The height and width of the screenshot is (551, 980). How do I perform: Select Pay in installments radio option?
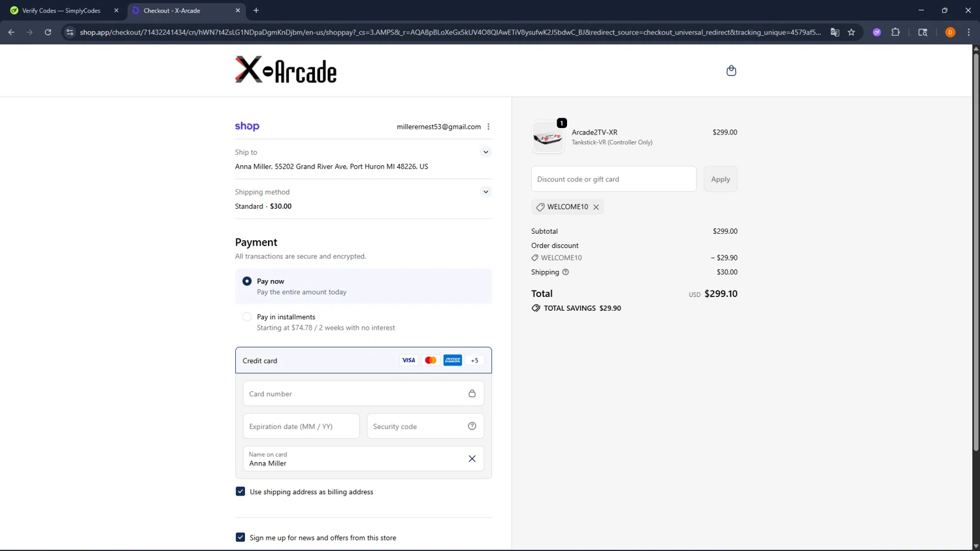pos(247,317)
